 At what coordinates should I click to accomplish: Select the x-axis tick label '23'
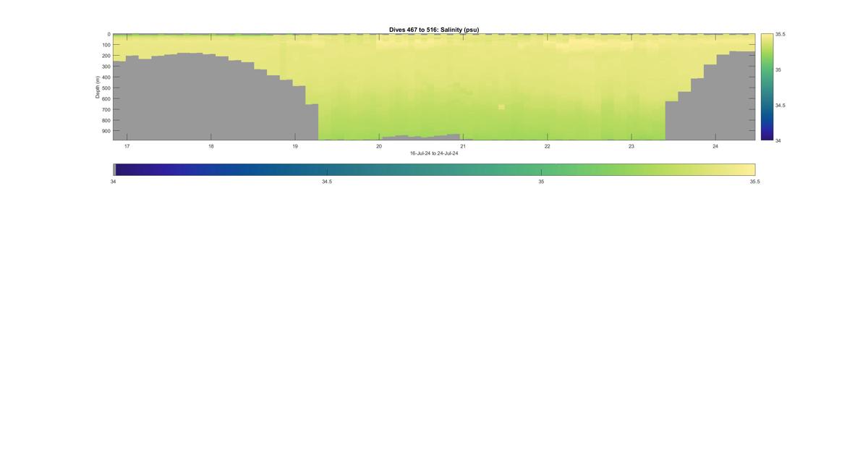pos(631,146)
